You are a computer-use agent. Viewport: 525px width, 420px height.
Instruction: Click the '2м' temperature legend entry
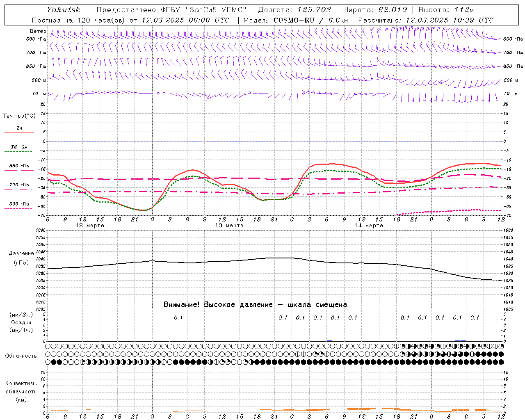pos(19,128)
